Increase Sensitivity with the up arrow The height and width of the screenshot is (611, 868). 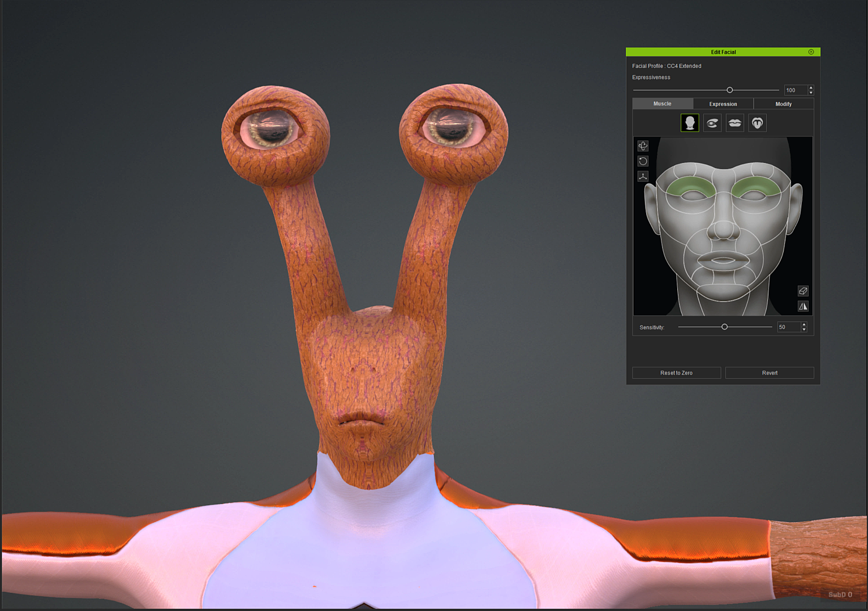(x=804, y=325)
